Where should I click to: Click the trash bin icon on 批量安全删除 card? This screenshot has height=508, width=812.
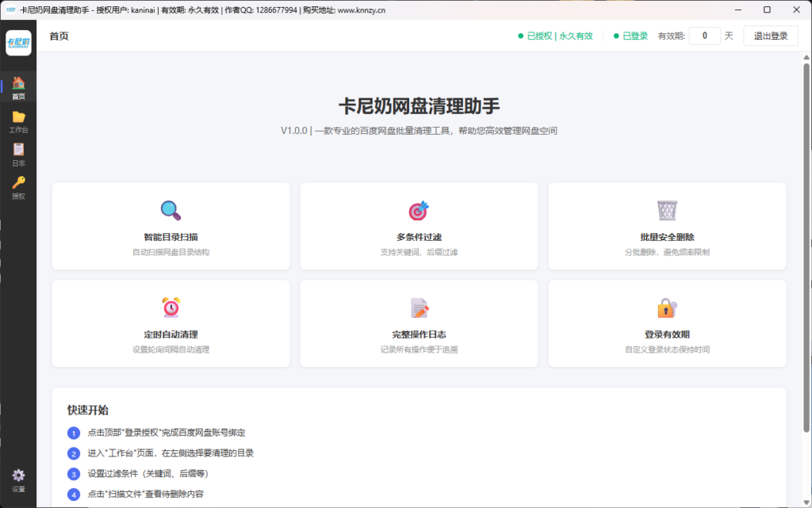tap(667, 212)
